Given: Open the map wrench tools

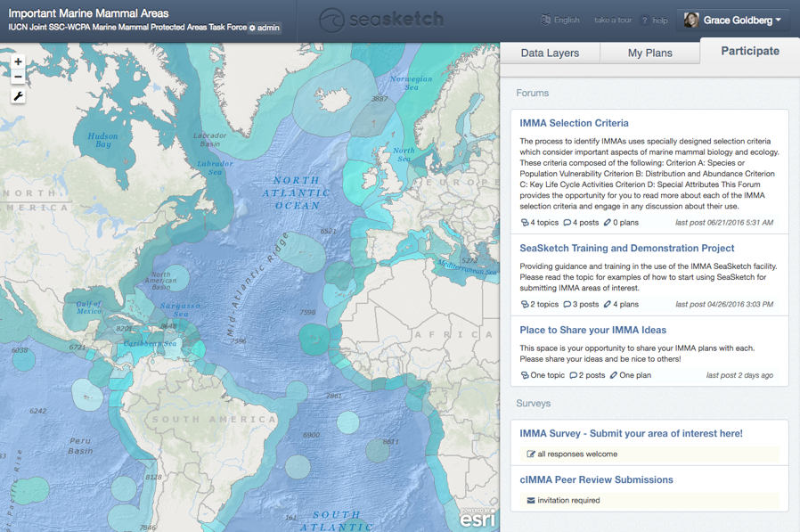Looking at the screenshot, I should [18, 96].
